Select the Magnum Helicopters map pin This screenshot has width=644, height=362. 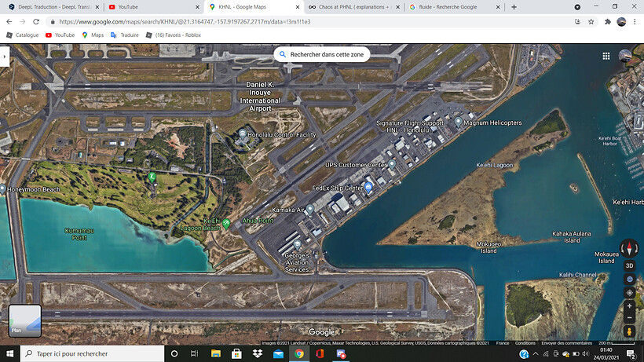[x=459, y=122]
